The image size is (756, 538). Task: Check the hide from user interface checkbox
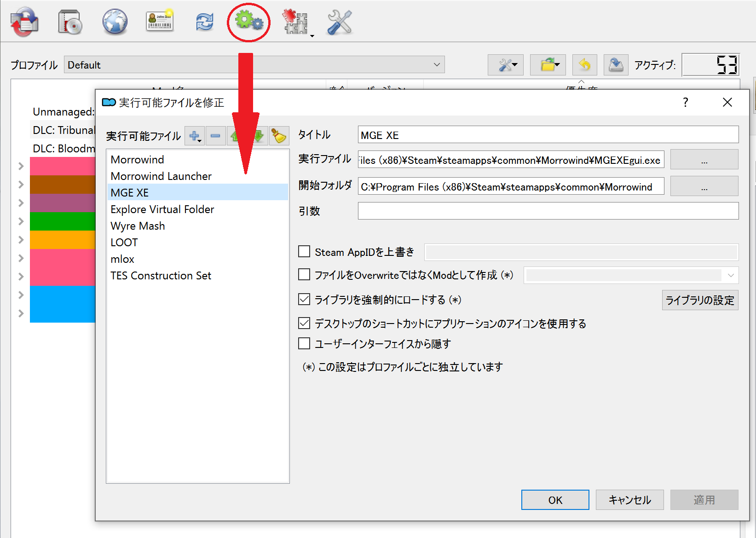pyautogui.click(x=304, y=343)
